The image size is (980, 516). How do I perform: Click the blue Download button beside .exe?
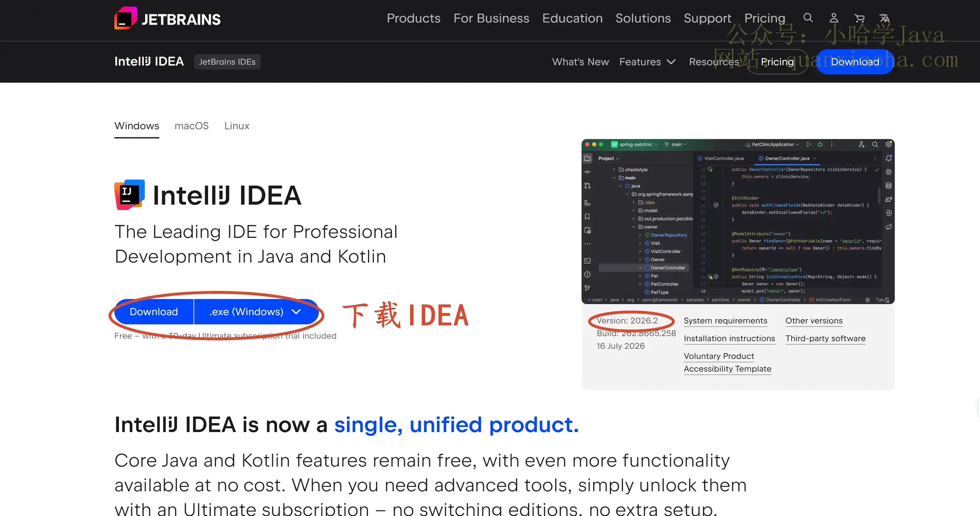point(154,312)
